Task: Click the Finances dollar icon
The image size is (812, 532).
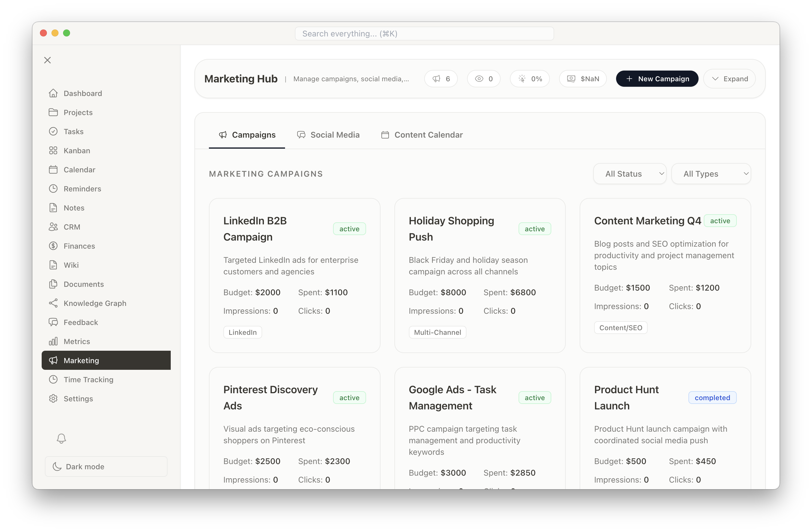Action: pos(53,246)
